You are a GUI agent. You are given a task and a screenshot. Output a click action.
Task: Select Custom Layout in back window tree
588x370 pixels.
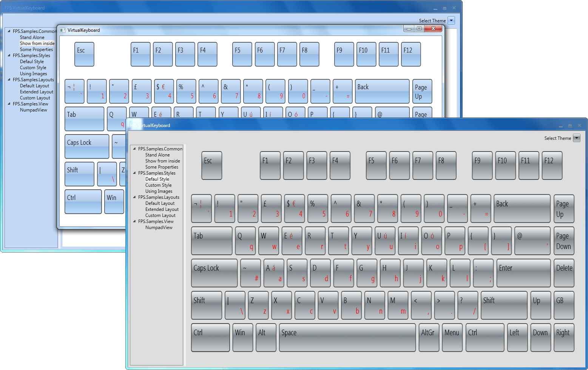[x=35, y=98]
